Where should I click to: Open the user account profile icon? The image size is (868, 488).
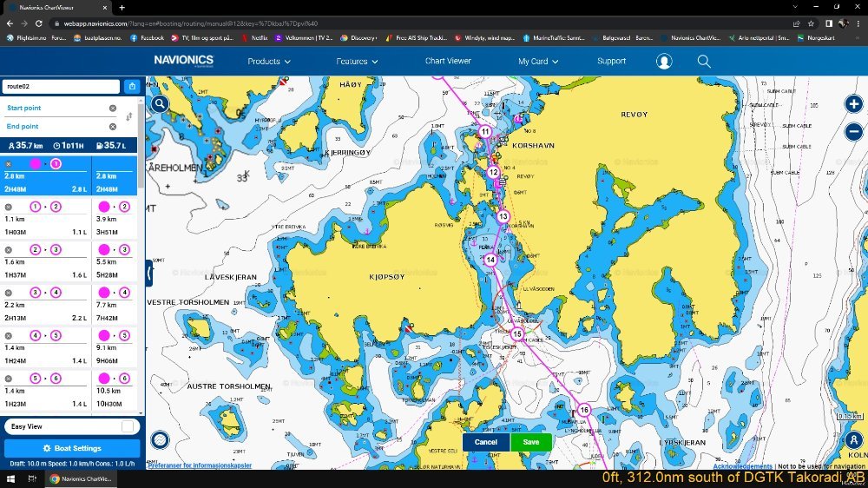pos(664,62)
